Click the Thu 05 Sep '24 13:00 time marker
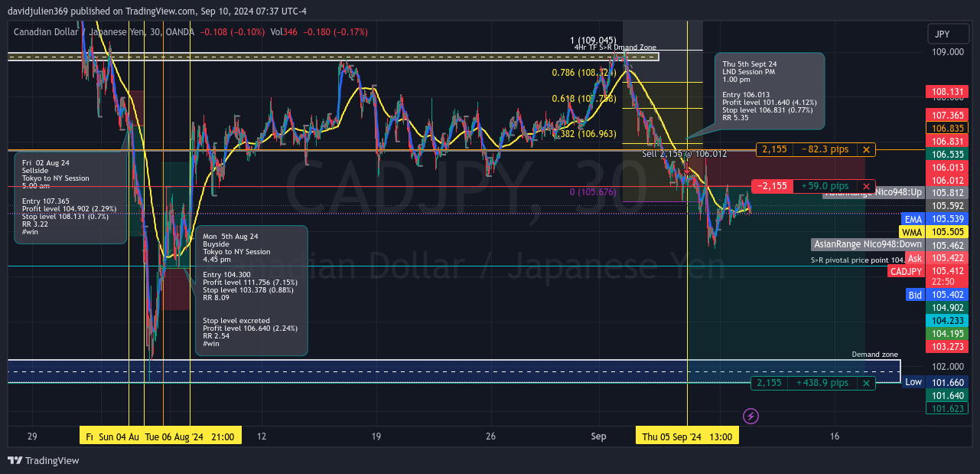Image resolution: width=980 pixels, height=474 pixels. tap(689, 436)
